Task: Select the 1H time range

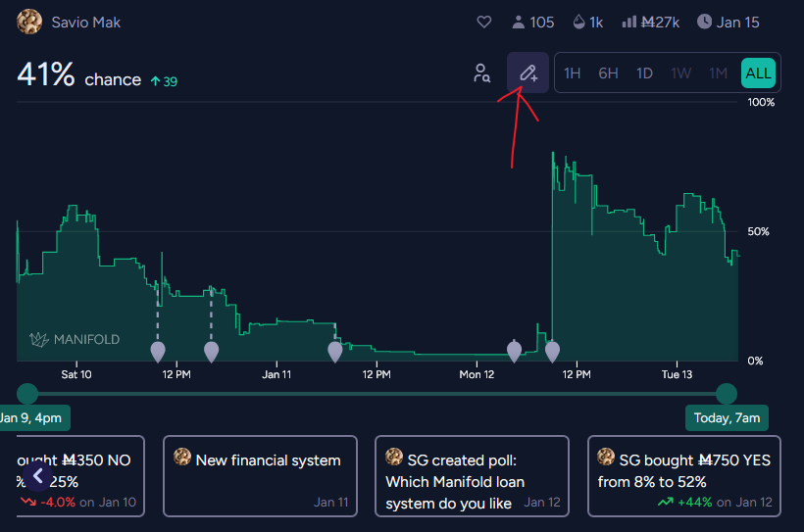Action: tap(573, 73)
